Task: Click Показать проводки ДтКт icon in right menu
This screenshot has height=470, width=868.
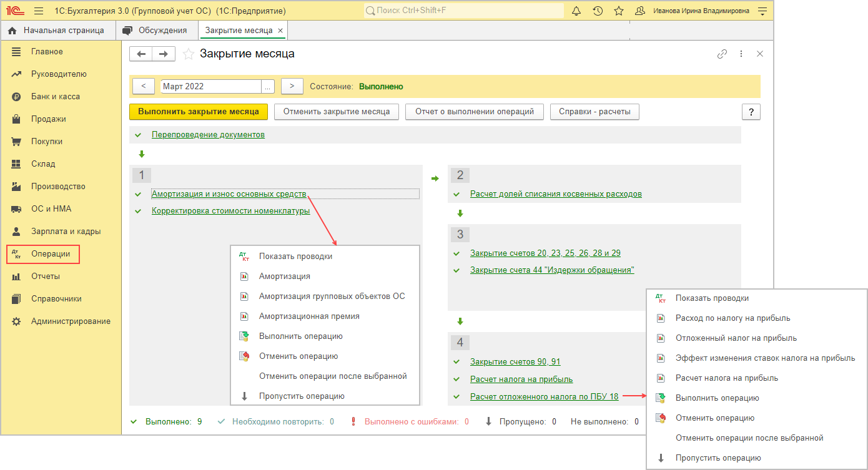Action: click(x=661, y=298)
